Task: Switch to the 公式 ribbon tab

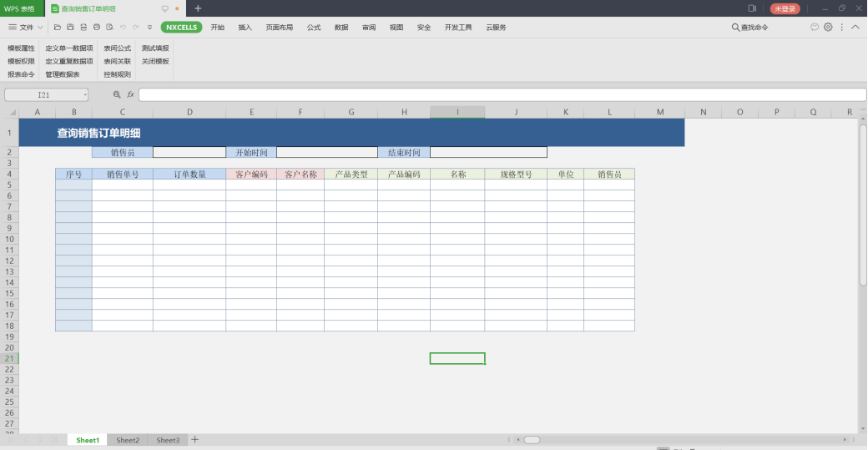Action: point(314,28)
